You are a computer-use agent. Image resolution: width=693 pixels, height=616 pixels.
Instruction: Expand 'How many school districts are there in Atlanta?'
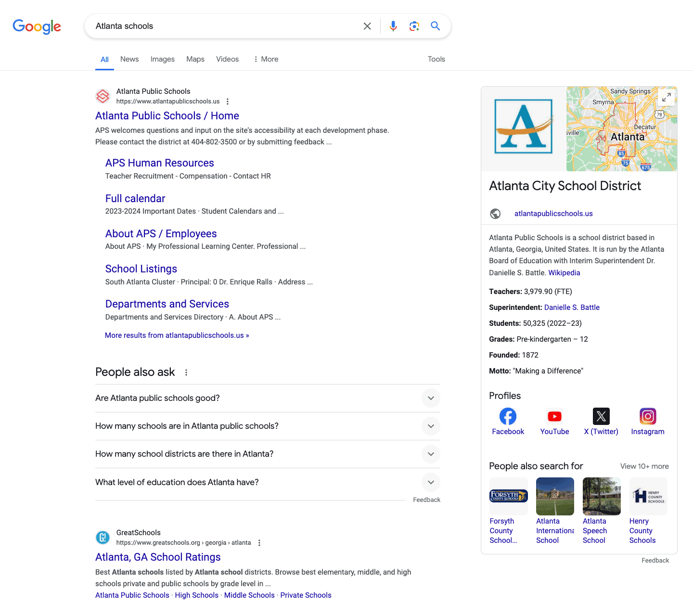pos(268,454)
